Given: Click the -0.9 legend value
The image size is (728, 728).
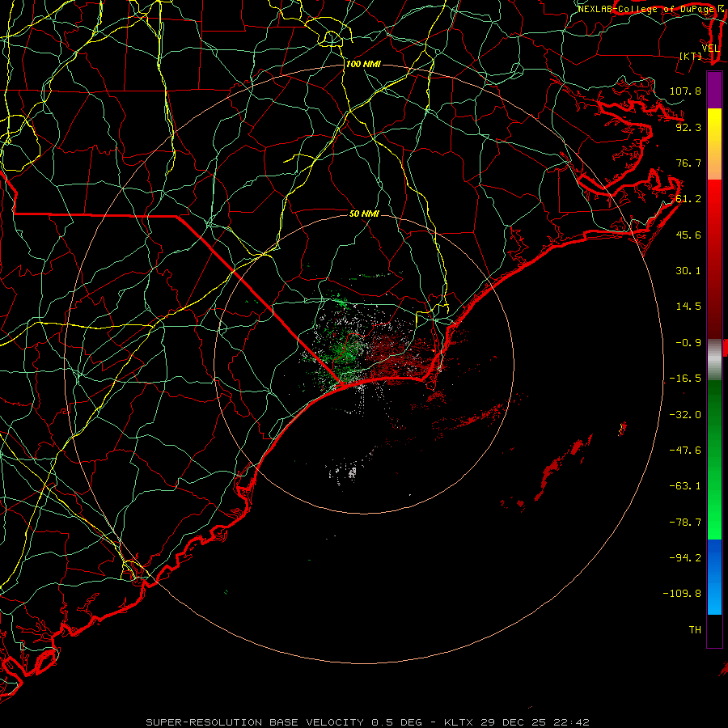Looking at the screenshot, I should click(688, 343).
